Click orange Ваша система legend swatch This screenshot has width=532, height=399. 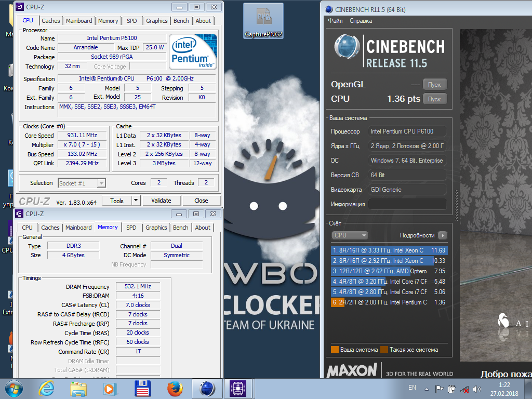coord(335,350)
